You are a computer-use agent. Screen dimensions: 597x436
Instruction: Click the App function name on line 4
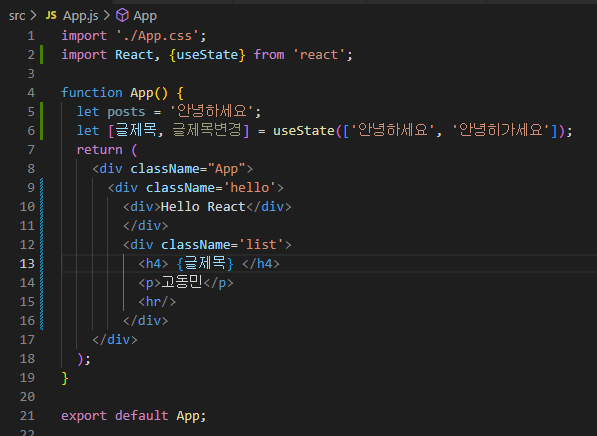[x=142, y=93]
